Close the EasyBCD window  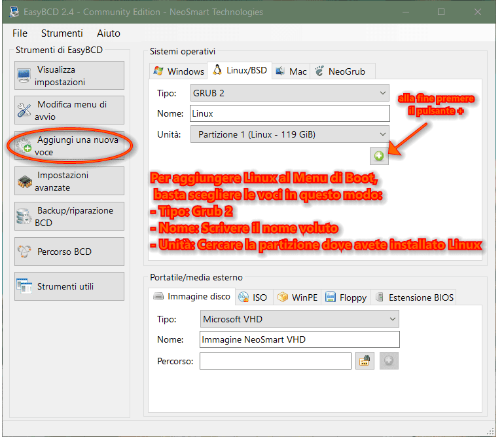(x=478, y=12)
